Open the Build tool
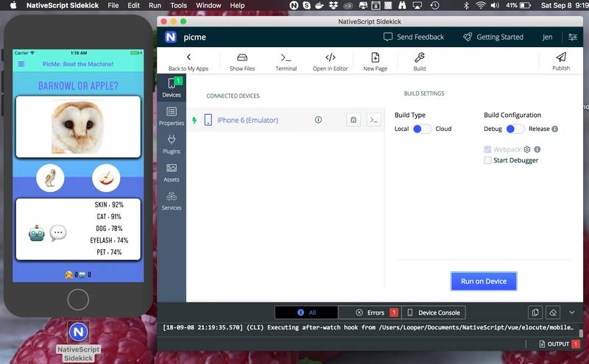 (x=419, y=58)
